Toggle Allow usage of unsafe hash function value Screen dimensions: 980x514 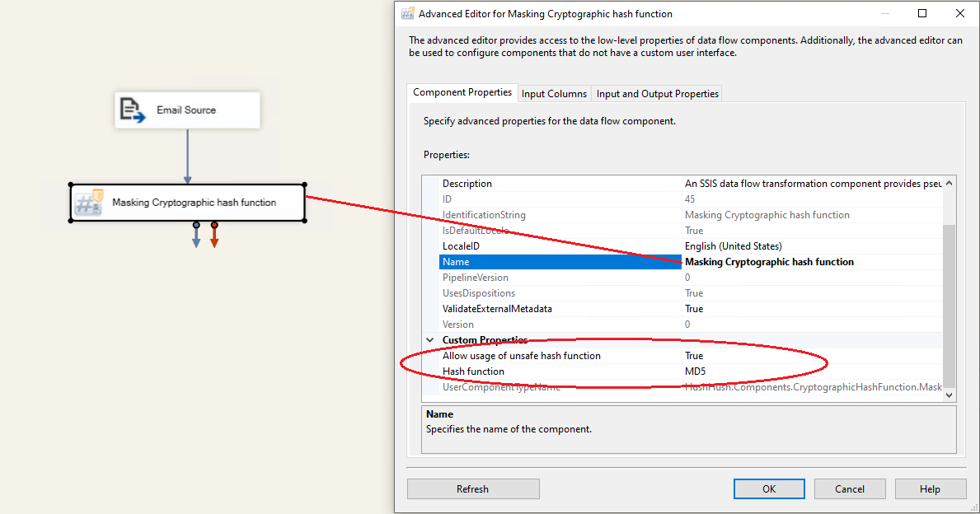tap(812, 356)
